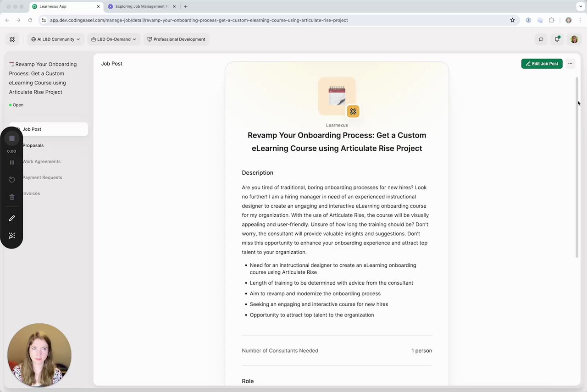Screen dimensions: 587x392
Task: Go back in browser history
Action: [x=7, y=20]
